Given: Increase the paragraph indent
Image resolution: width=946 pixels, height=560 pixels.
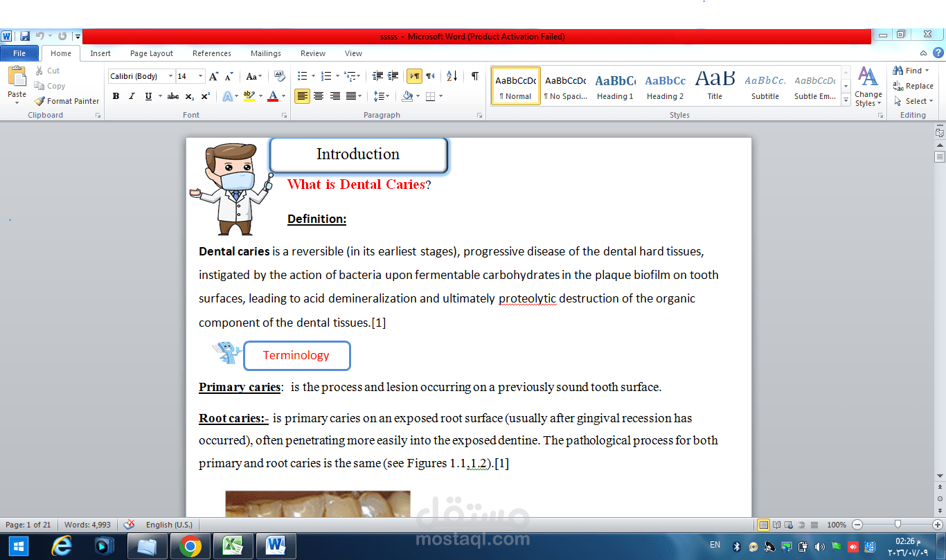Looking at the screenshot, I should click(393, 76).
